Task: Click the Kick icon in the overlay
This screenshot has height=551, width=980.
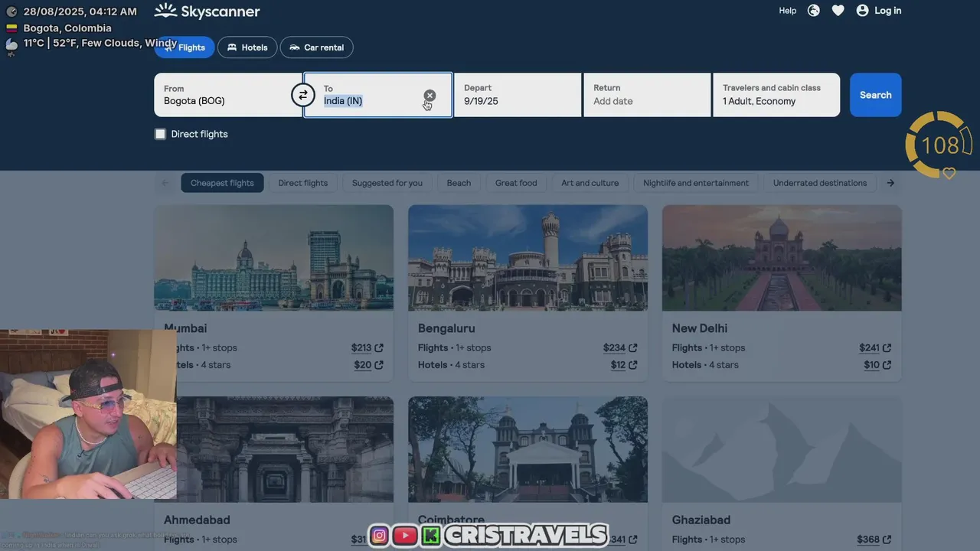Action: pyautogui.click(x=431, y=535)
